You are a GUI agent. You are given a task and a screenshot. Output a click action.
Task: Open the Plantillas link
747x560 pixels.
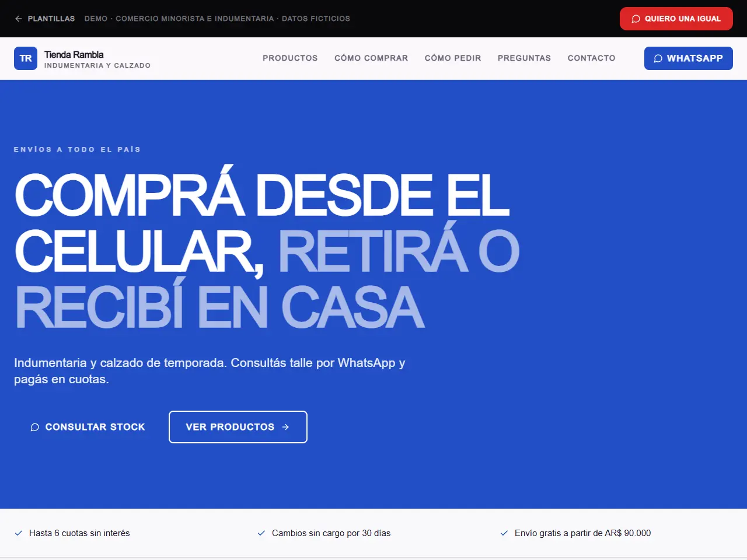45,19
